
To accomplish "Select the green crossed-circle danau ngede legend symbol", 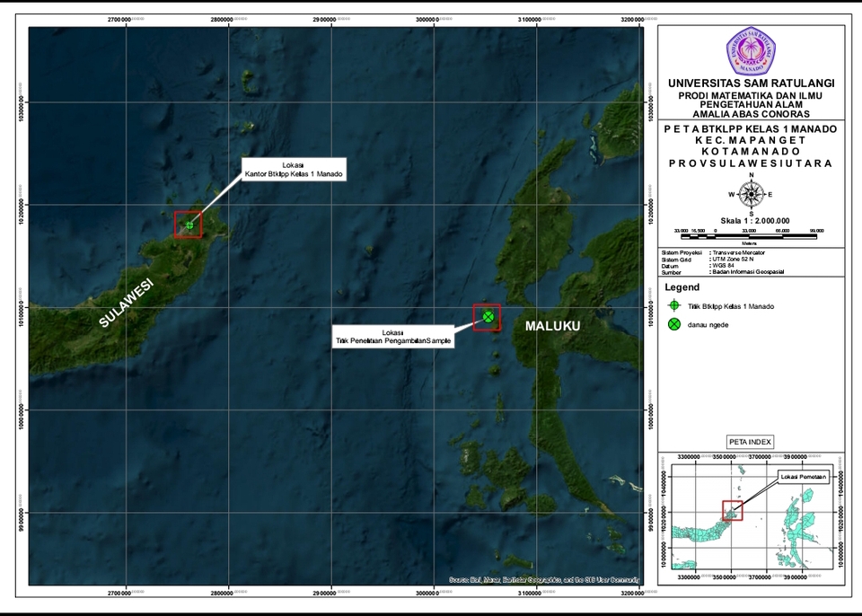I will [x=674, y=324].
